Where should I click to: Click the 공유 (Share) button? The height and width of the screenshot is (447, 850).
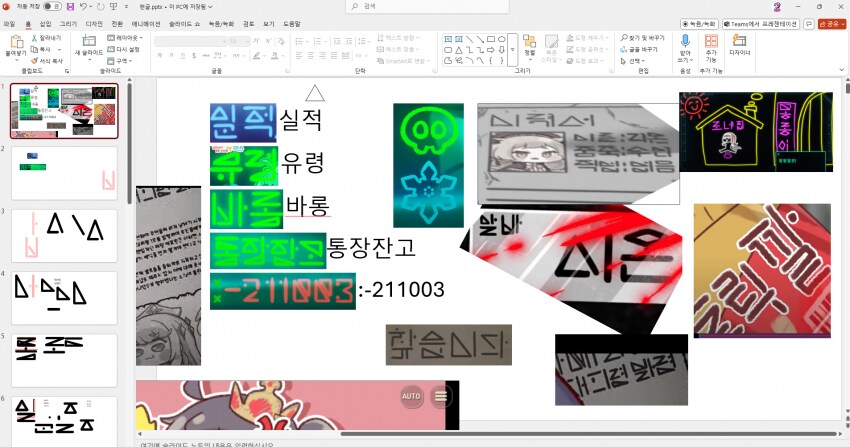(x=832, y=24)
